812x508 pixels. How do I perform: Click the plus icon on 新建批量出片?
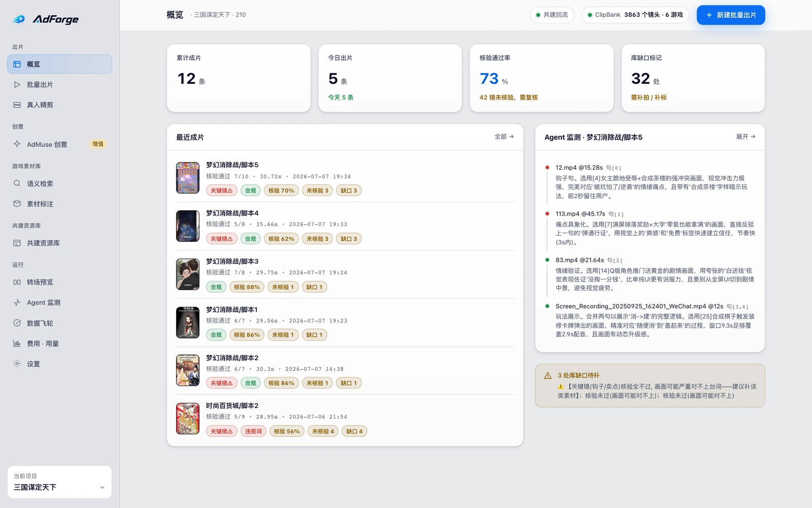point(709,15)
